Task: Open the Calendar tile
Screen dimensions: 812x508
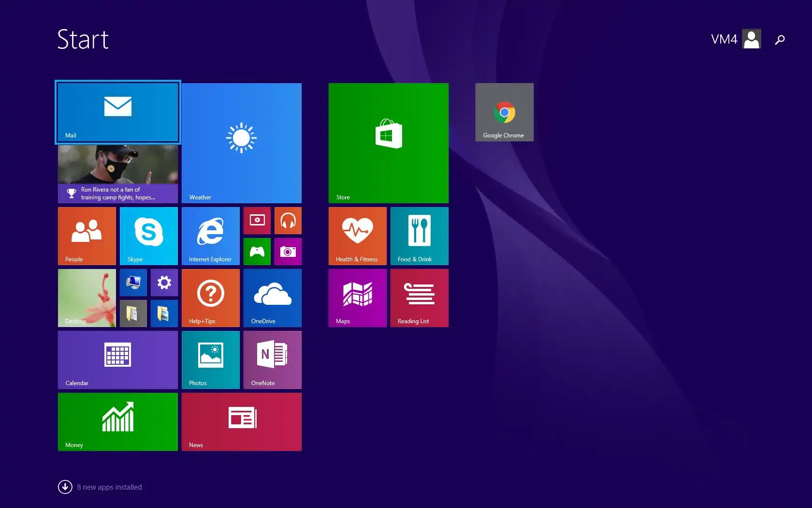Action: 118,360
